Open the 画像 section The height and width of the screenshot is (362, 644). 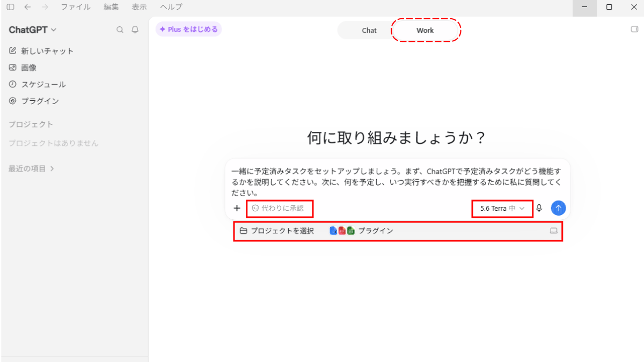23,68
